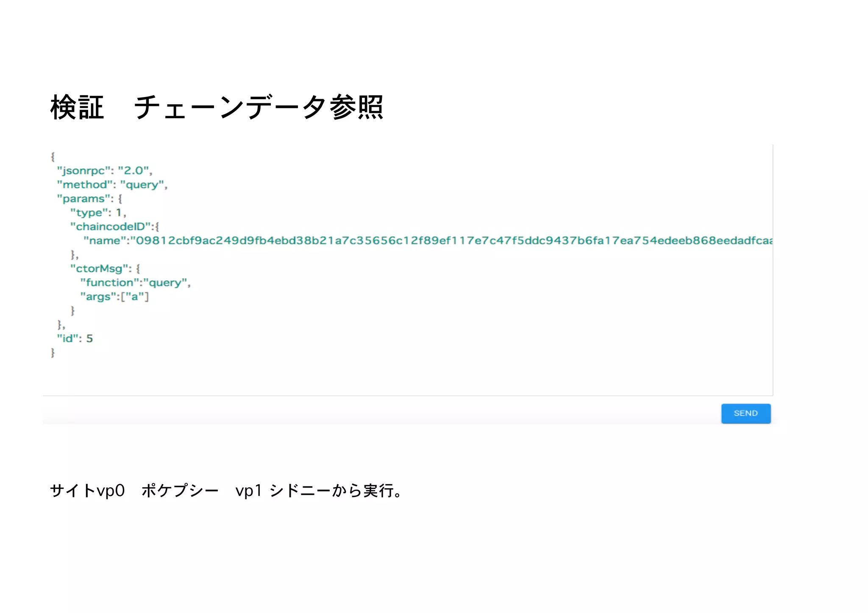Click the "id": 5 line

click(75, 338)
